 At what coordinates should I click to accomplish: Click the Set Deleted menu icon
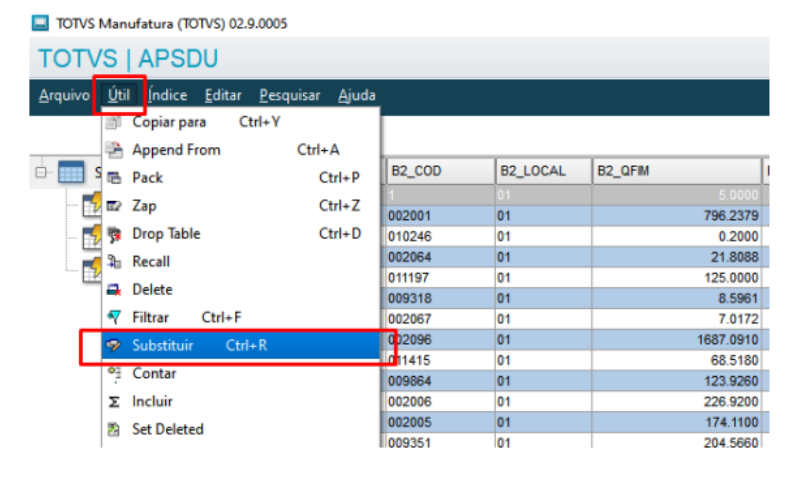114,430
